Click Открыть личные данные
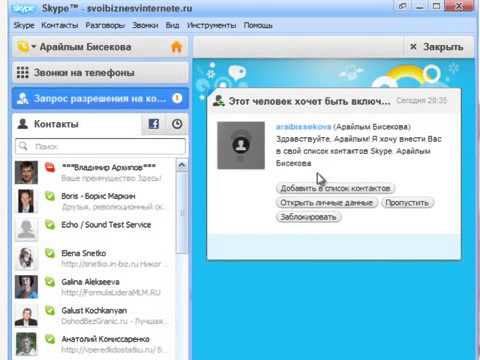The image size is (480, 360). click(327, 203)
